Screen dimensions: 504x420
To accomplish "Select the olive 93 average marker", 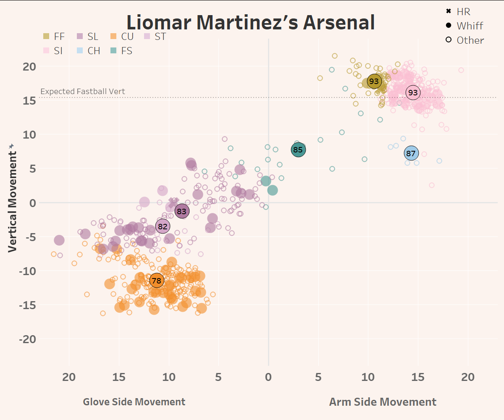I will tap(374, 81).
